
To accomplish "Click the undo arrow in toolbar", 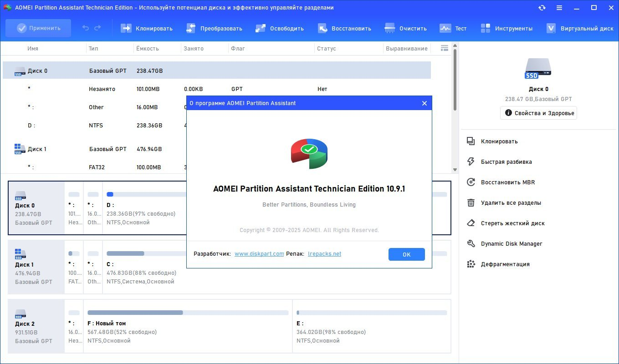I will 86,28.
